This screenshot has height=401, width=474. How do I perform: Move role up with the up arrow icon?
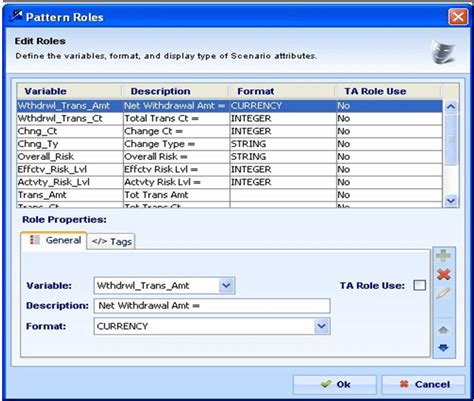[x=443, y=330]
